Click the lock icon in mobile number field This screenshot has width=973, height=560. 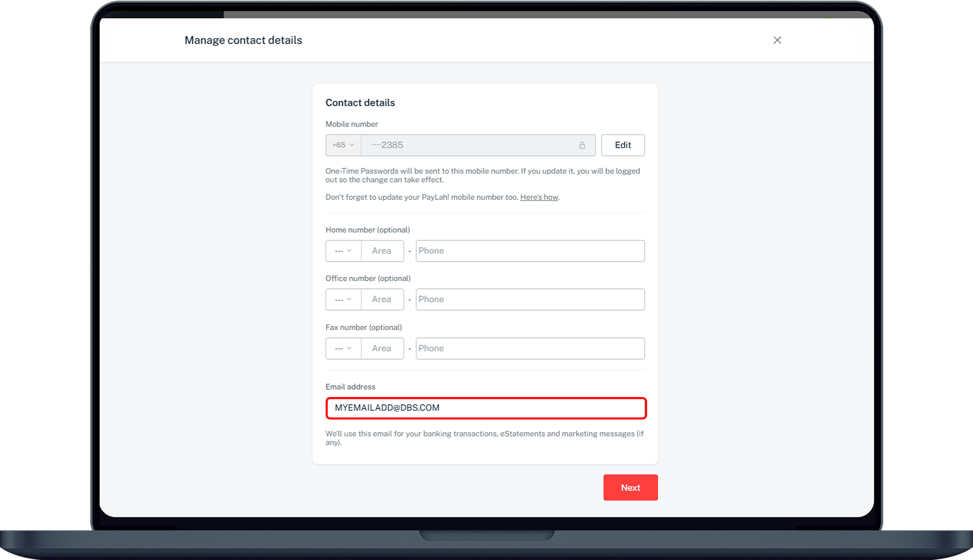coord(582,145)
